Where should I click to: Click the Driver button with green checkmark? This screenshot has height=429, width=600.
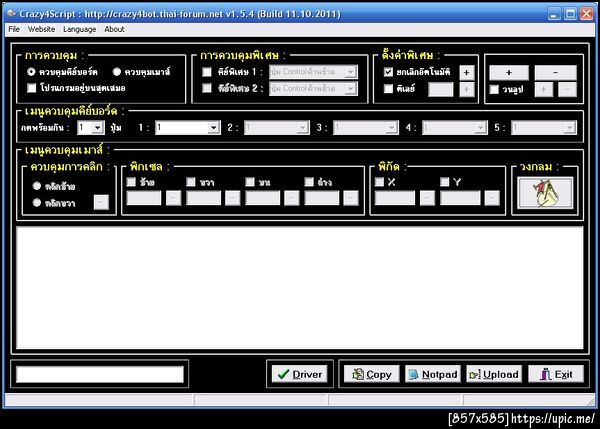[x=300, y=374]
